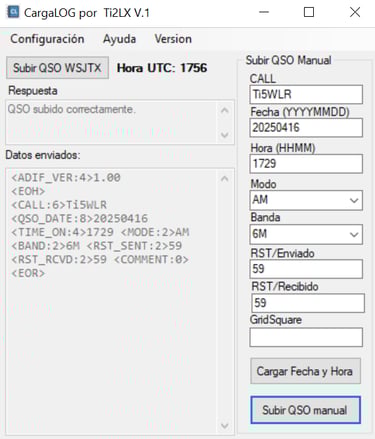This screenshot has height=439, width=375.
Task: Click the '<EOR>' line in Datos enviados
Action: 28,273
